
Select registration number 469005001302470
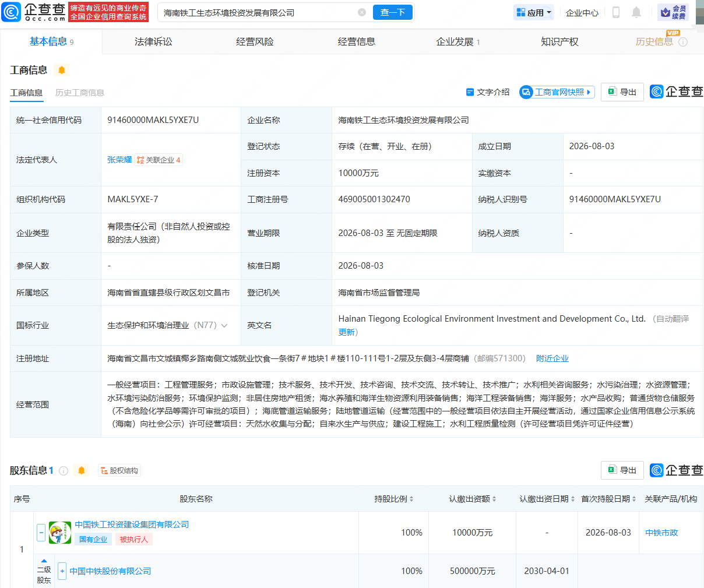point(374,199)
